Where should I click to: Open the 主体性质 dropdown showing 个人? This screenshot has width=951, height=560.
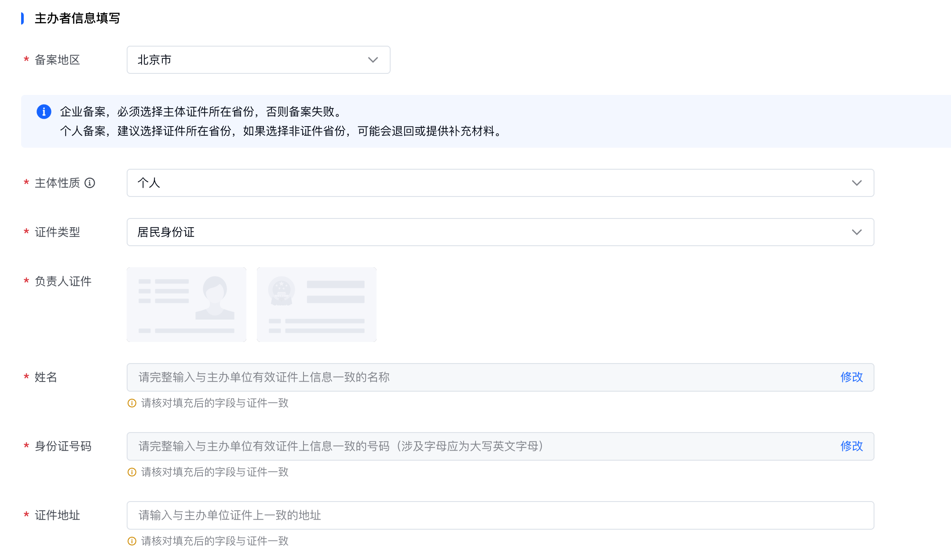point(484,183)
